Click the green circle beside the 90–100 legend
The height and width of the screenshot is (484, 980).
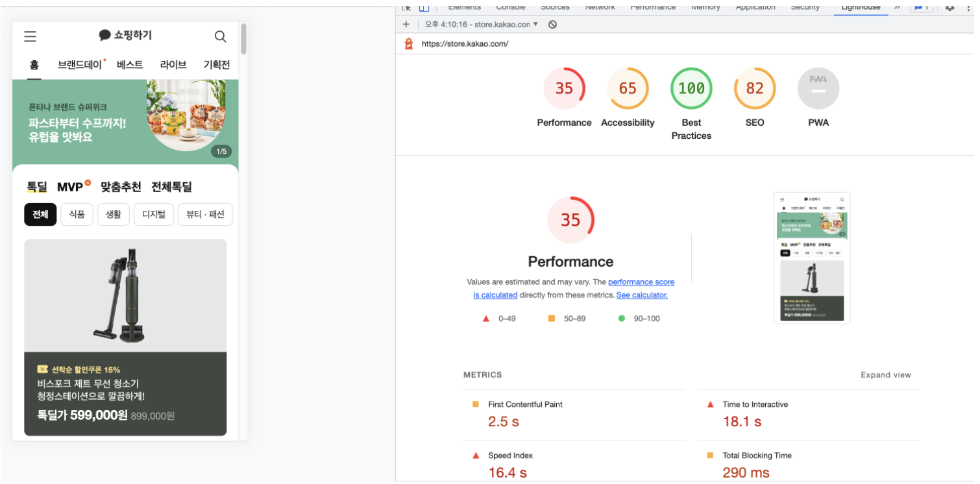622,319
